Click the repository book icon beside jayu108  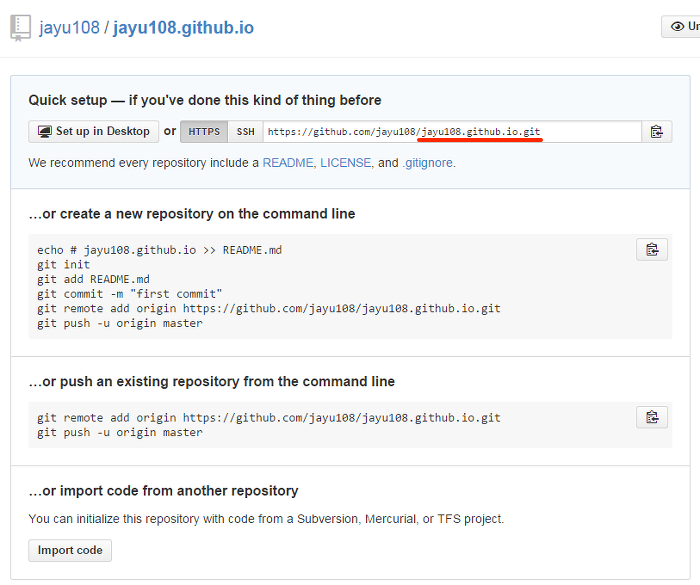pos(21,28)
